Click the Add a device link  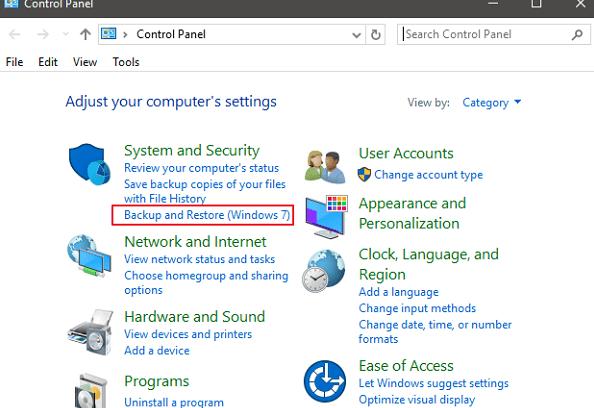pyautogui.click(x=157, y=350)
